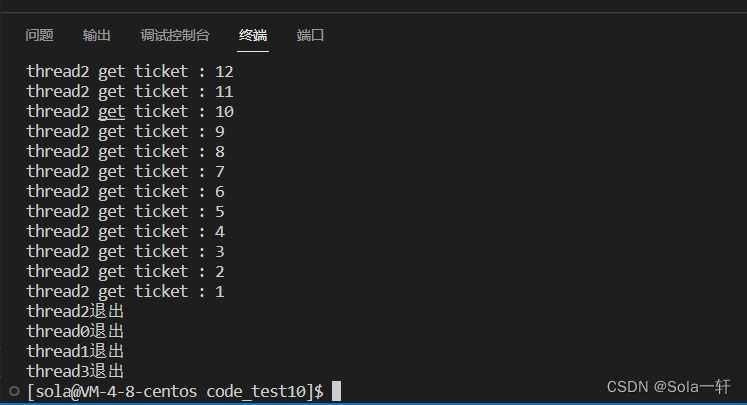Click terminal line 'thread2 get ticket : 9'

[x=125, y=132]
